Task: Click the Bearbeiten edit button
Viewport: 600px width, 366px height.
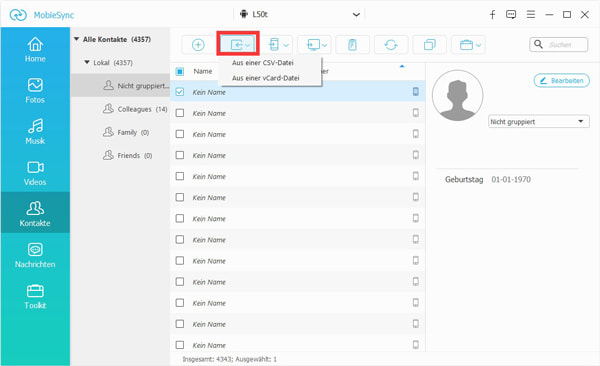Action: (x=562, y=80)
